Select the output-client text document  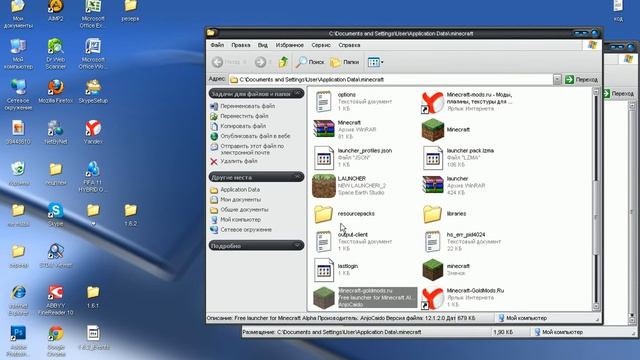[x=324, y=242]
